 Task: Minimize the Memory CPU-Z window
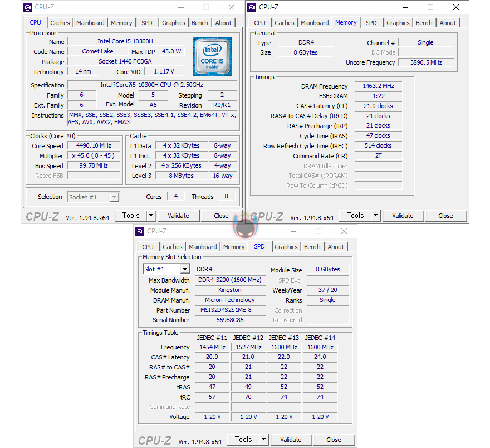click(405, 7)
